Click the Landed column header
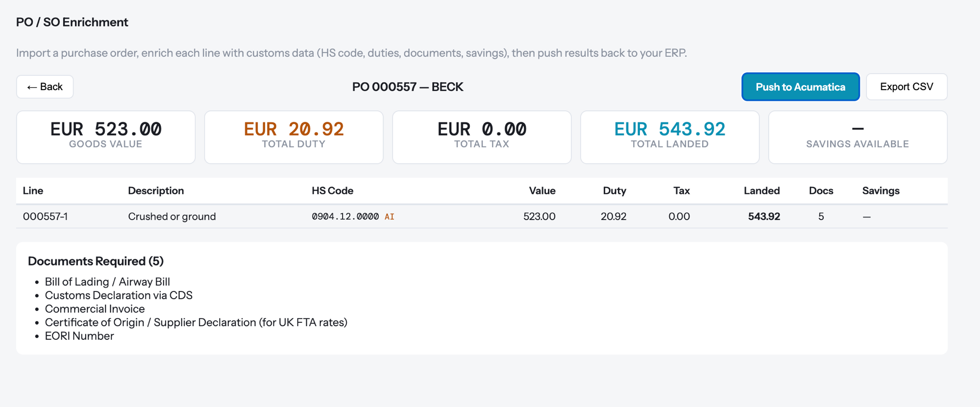The height and width of the screenshot is (407, 980). pos(761,191)
